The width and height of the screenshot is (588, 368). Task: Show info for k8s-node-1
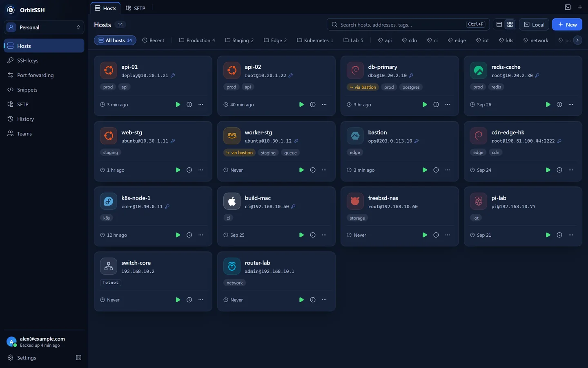[x=189, y=235]
